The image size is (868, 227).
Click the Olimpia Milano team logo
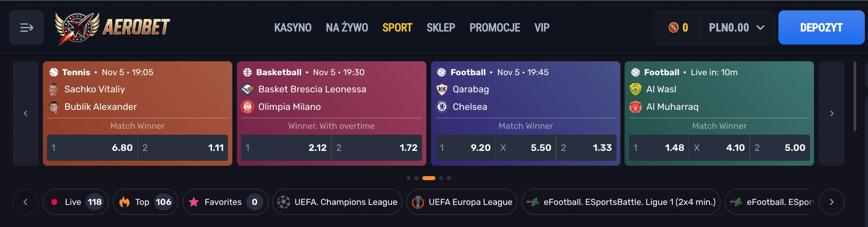pos(248,107)
